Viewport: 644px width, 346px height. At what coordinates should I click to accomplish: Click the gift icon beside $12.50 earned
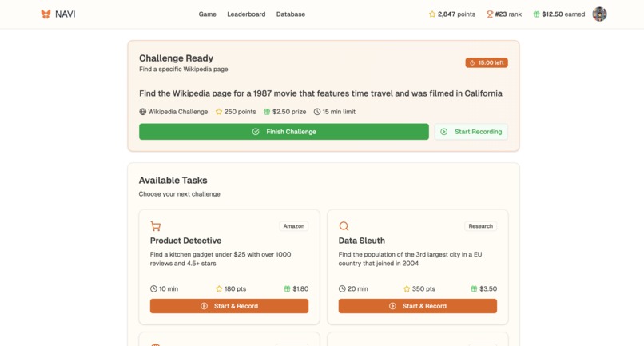click(x=536, y=14)
